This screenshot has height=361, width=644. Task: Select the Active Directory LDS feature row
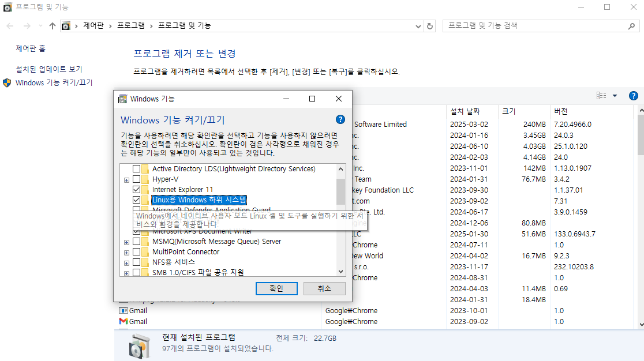234,168
